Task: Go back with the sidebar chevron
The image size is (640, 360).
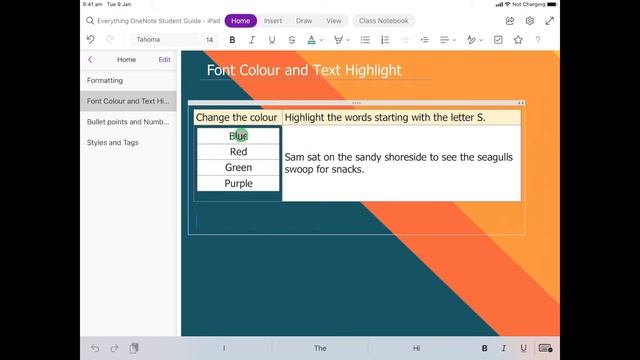Action: [x=90, y=60]
